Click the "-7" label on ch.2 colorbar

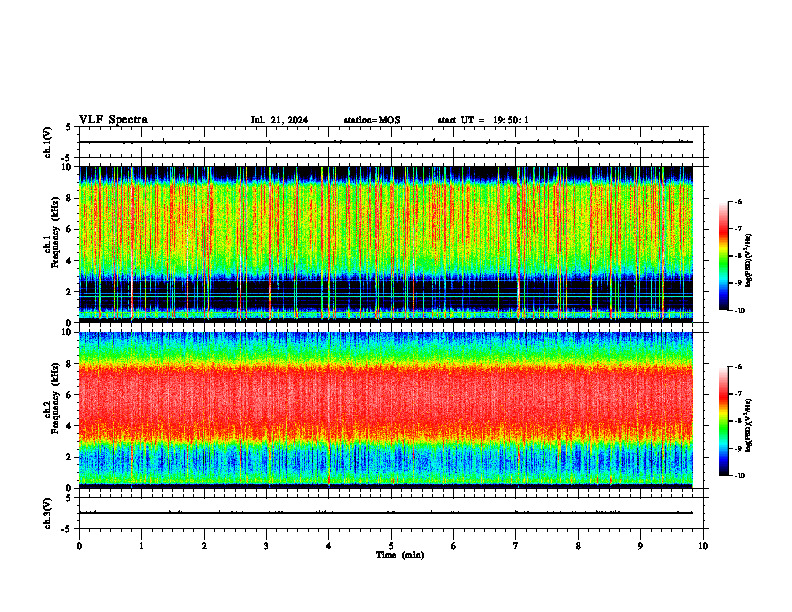point(739,394)
